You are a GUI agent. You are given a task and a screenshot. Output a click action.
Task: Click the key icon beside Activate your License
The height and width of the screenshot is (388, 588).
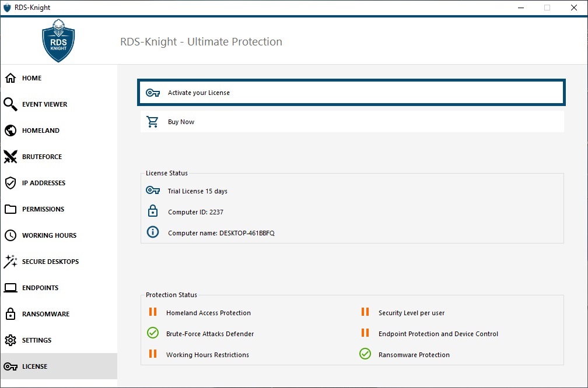point(153,93)
